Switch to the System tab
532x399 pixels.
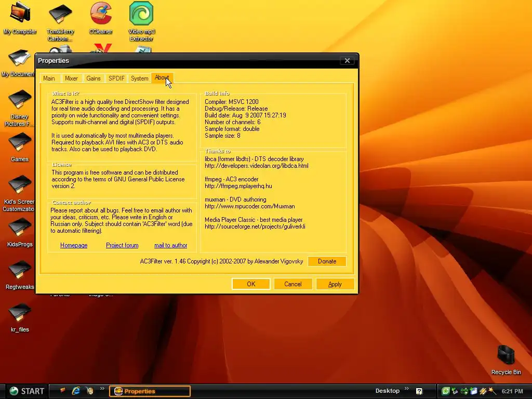point(139,78)
